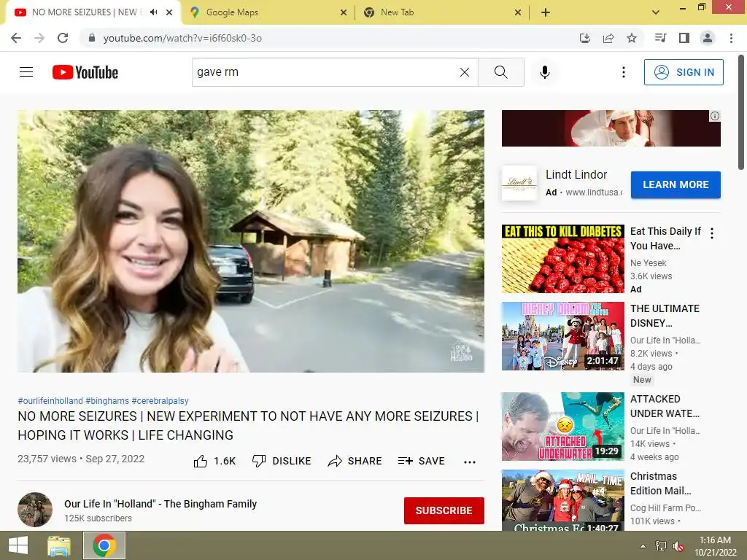Show hidden system tray icons

pyautogui.click(x=643, y=545)
